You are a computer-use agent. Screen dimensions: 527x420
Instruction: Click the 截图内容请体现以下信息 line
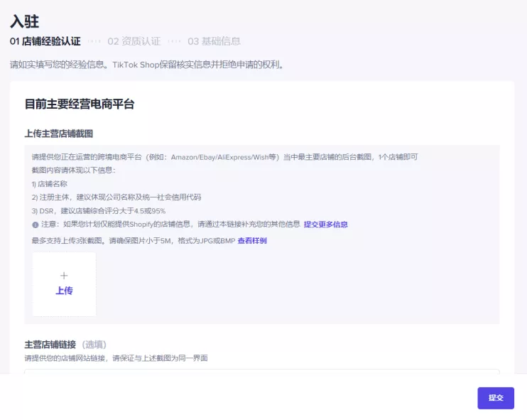click(74, 170)
